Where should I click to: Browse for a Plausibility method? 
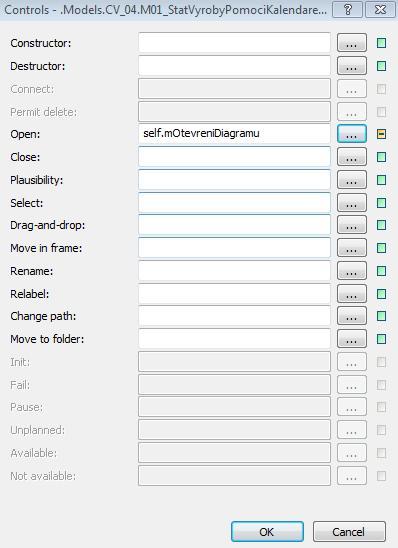pos(352,180)
